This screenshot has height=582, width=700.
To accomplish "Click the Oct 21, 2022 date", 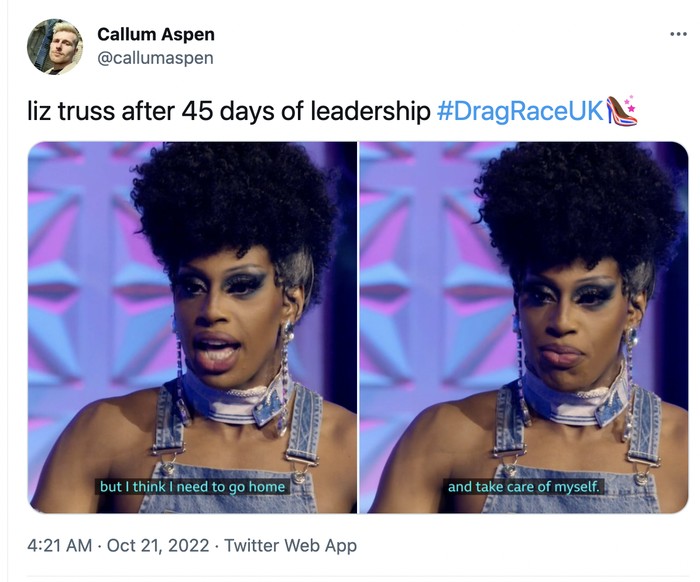I will click(x=158, y=545).
